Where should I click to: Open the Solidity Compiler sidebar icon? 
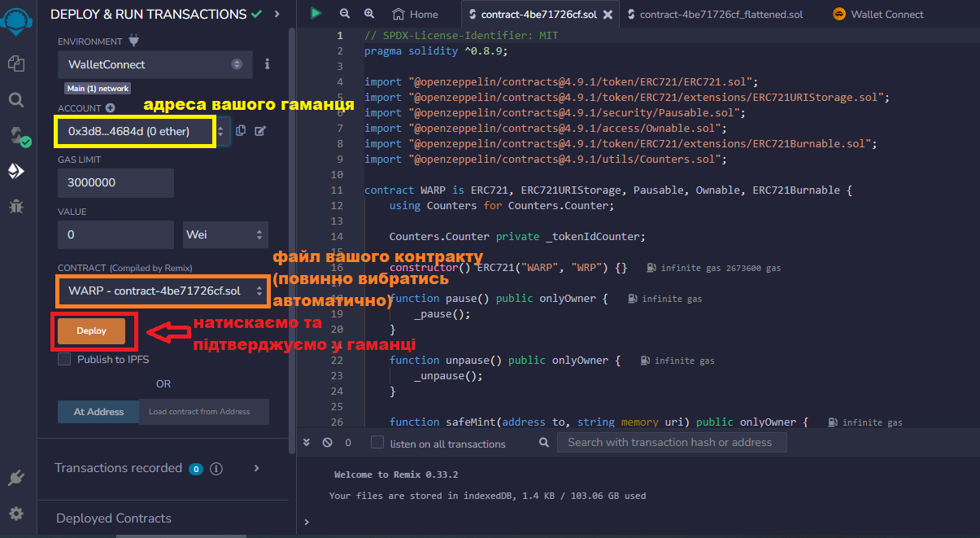[15, 135]
